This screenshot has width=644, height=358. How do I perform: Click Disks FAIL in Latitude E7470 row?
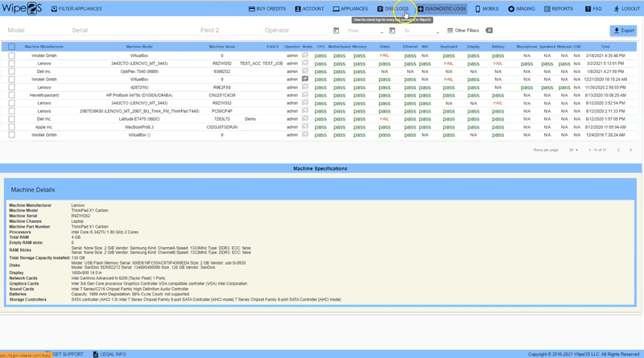tap(385, 119)
